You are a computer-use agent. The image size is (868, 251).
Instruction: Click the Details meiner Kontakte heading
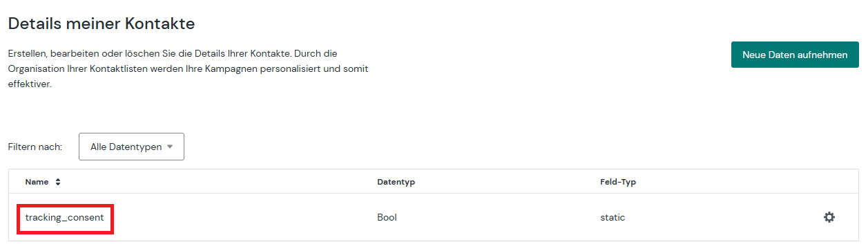pos(102,24)
